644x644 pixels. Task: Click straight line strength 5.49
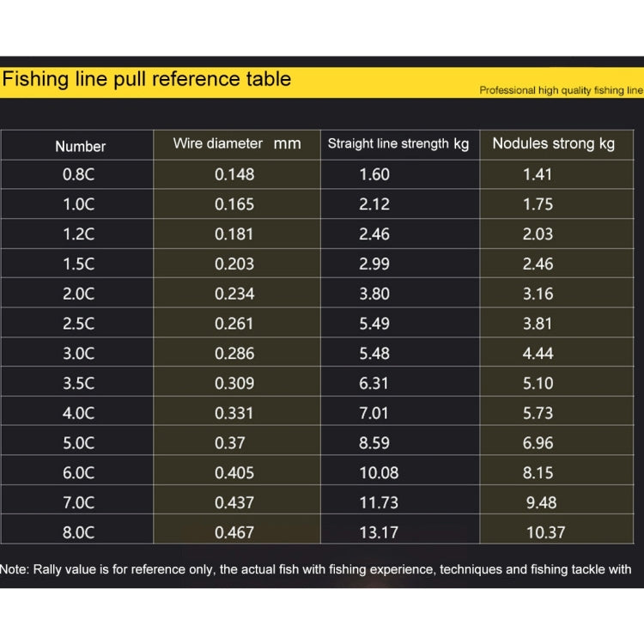pos(374,324)
